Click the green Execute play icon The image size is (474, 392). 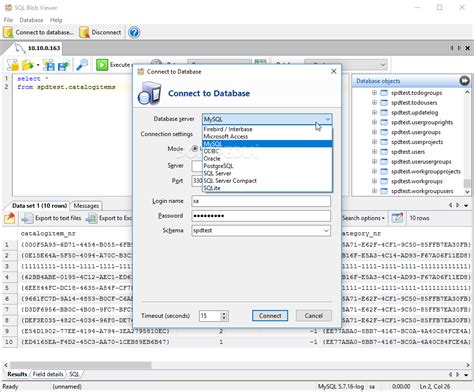pos(102,65)
